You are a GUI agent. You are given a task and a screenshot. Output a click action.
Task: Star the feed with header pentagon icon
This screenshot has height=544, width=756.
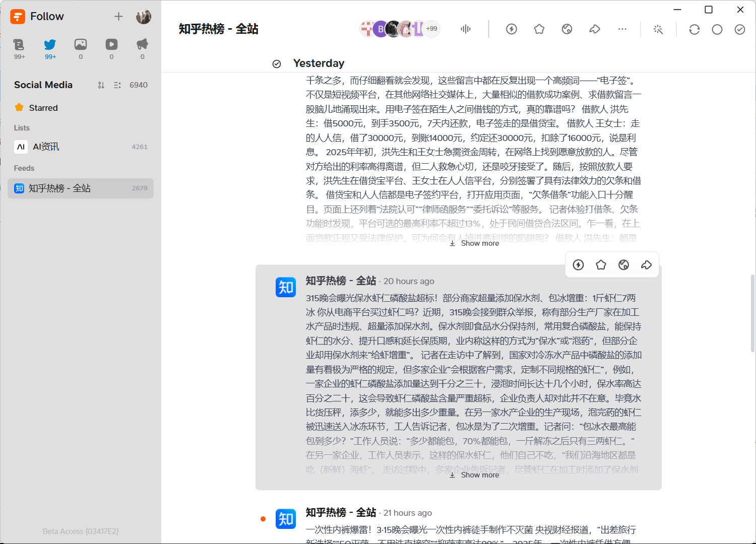[539, 29]
